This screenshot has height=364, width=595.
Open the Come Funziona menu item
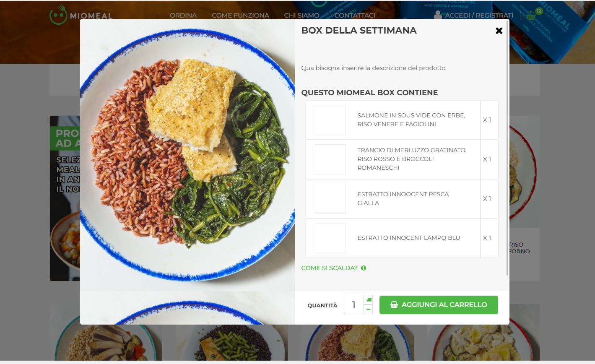click(240, 15)
